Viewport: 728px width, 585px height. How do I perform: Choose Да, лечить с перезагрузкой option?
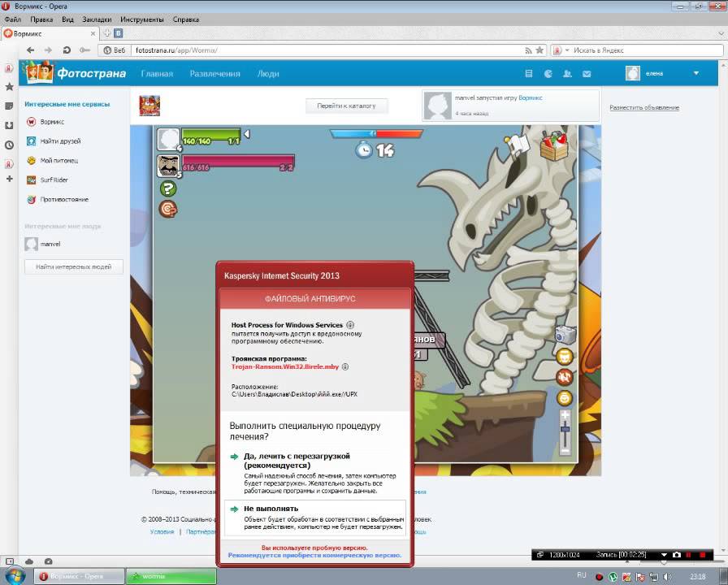click(315, 473)
